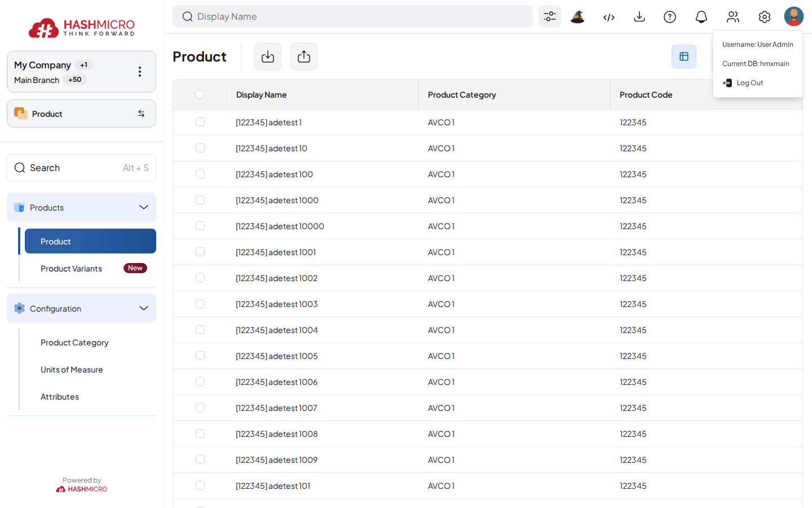Switch to list table view icon

pos(684,56)
